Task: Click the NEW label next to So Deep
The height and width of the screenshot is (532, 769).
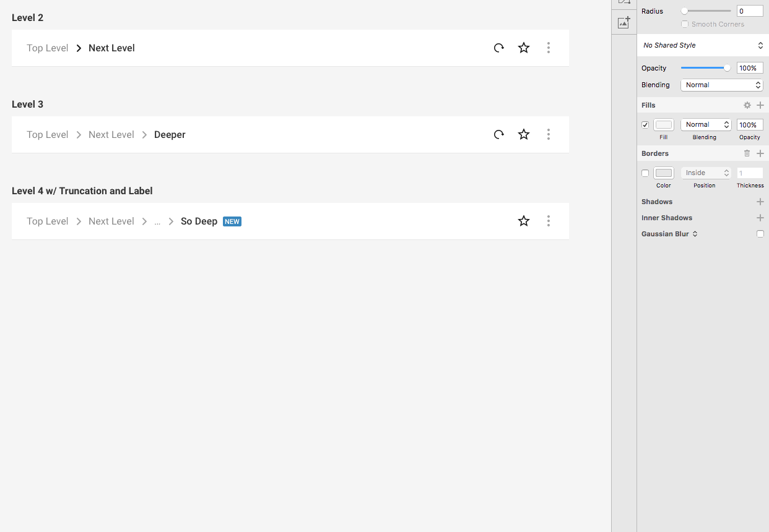Action: [x=232, y=221]
